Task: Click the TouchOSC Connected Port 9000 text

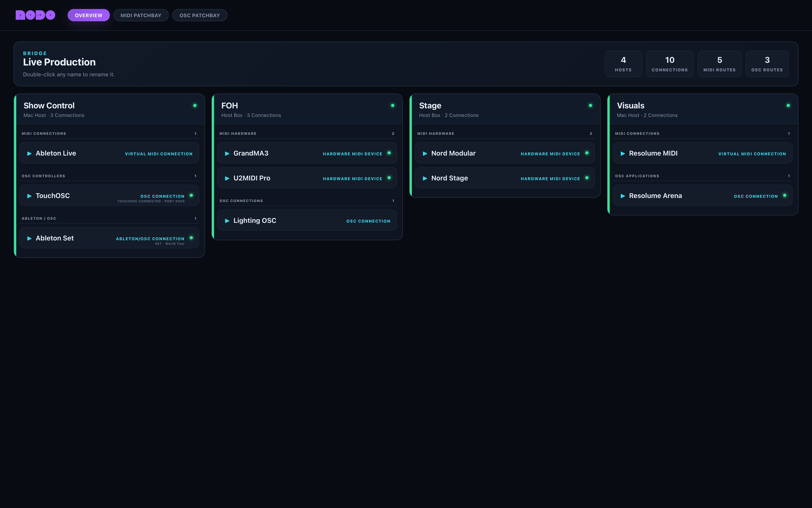Action: 151,201
